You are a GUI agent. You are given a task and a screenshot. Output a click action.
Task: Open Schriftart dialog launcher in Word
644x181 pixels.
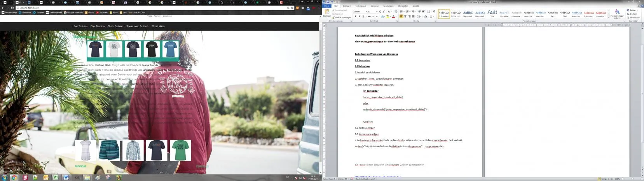(397, 21)
